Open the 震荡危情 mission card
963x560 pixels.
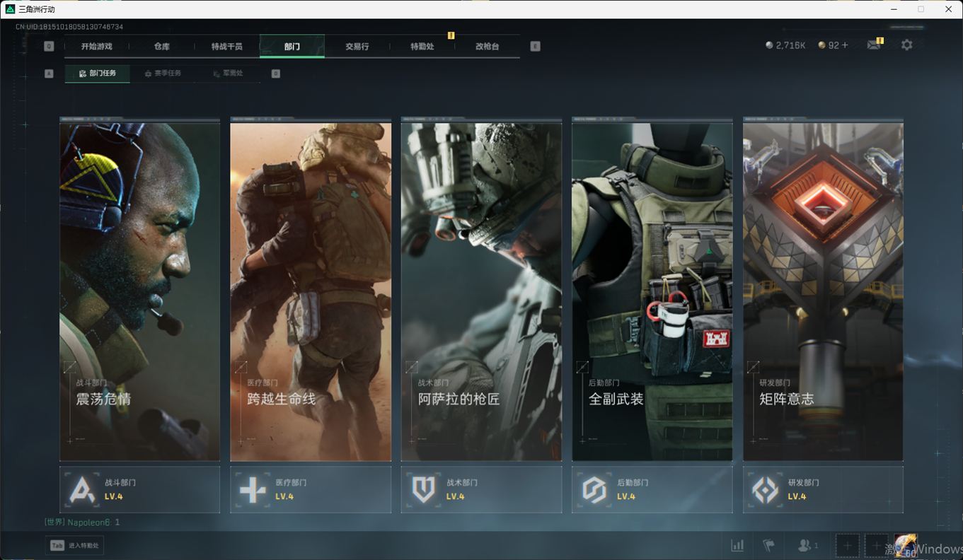click(x=139, y=291)
